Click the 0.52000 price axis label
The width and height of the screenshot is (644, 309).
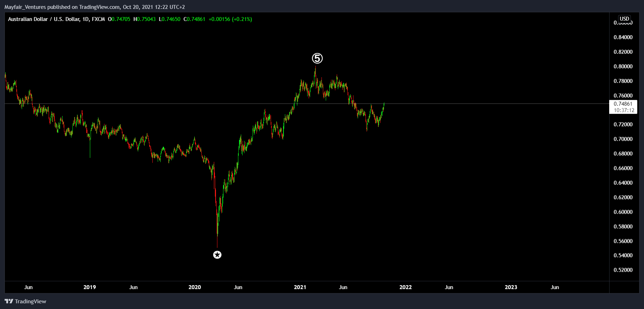[x=623, y=270]
